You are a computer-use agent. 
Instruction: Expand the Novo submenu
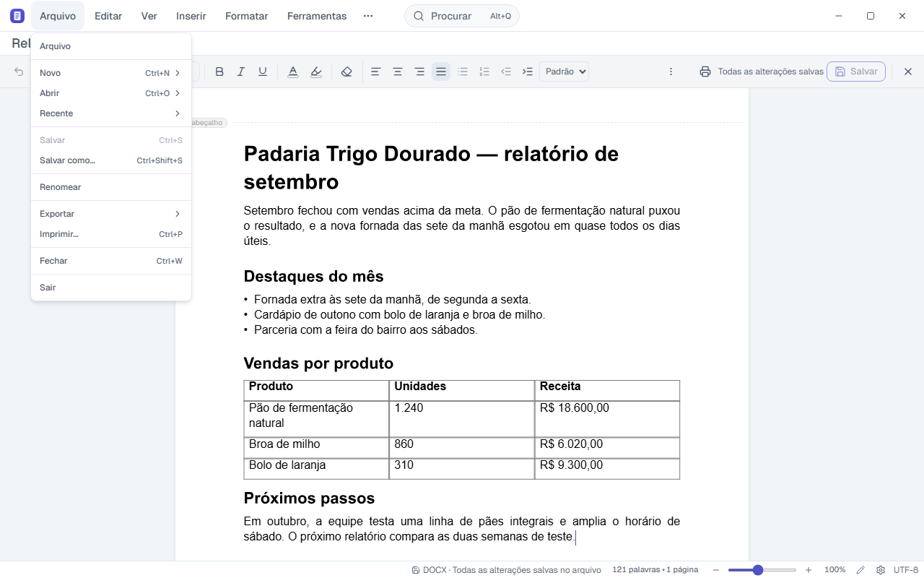tap(110, 73)
